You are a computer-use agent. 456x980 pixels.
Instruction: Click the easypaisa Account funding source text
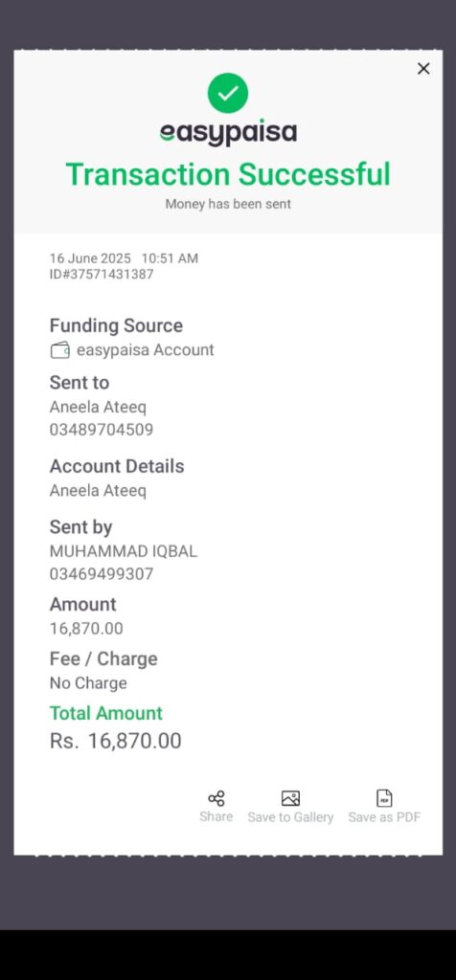point(145,350)
